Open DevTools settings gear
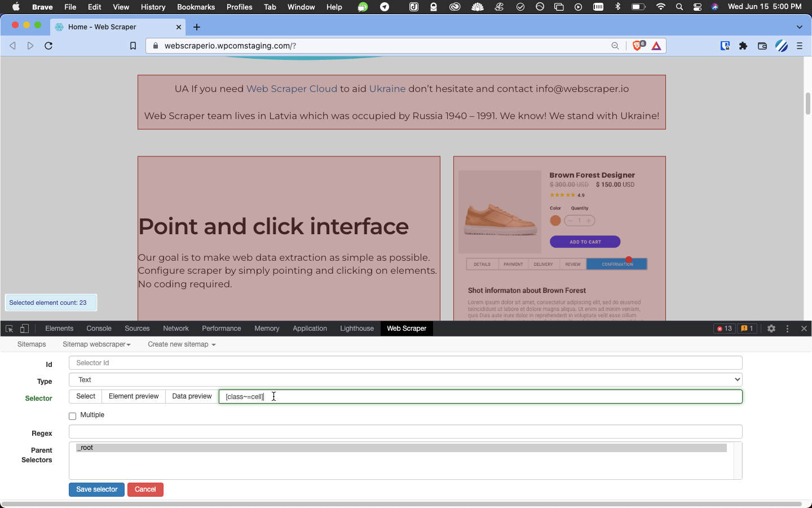The height and width of the screenshot is (508, 812). tap(771, 329)
